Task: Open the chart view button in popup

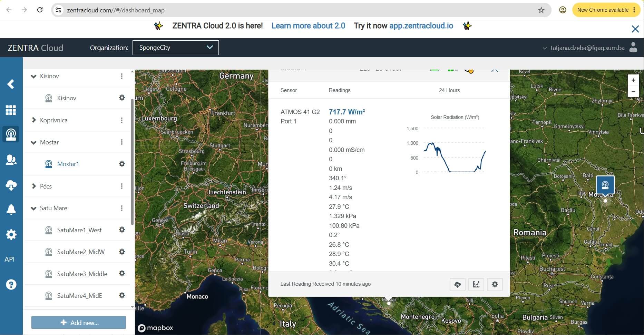Action: (x=476, y=284)
